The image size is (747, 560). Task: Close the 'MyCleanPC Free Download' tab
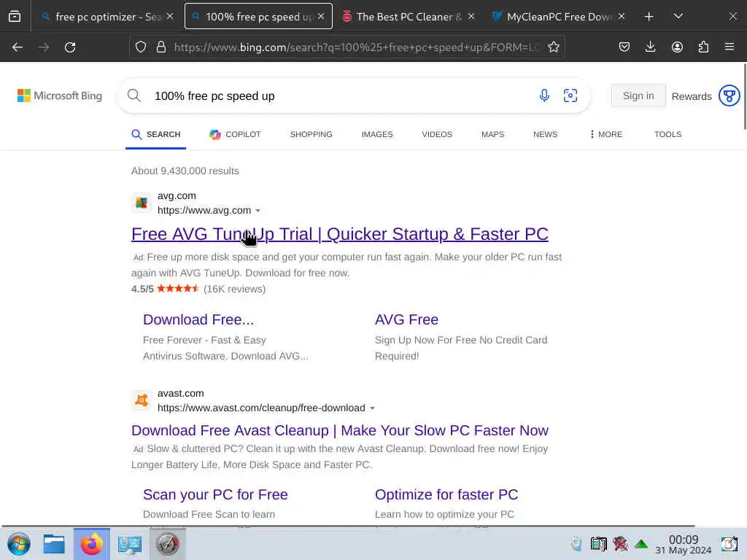tap(622, 16)
